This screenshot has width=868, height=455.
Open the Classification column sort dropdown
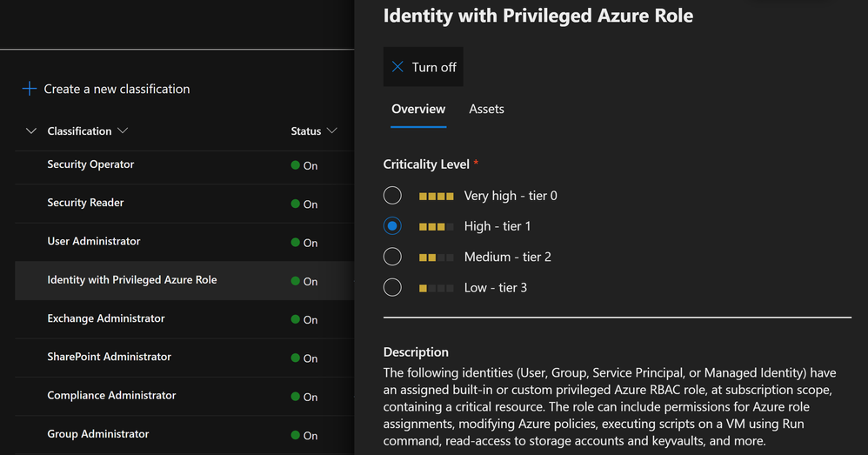(x=122, y=131)
